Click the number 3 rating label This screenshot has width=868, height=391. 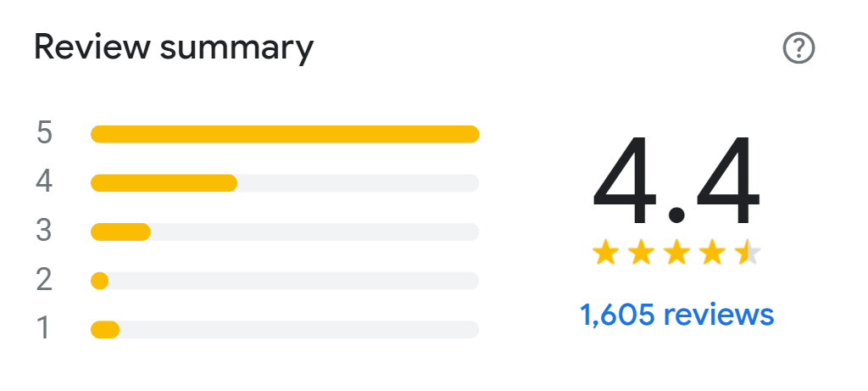pos(45,231)
